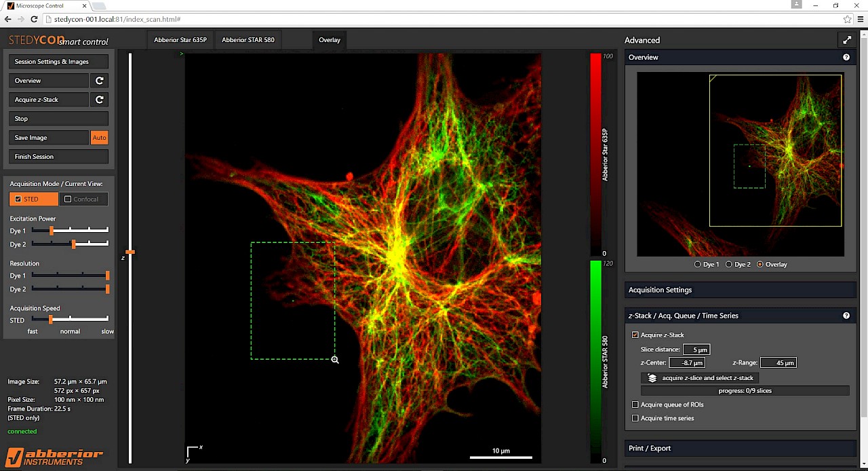Click the overview thumbnail image
The image size is (868, 471).
(x=741, y=164)
